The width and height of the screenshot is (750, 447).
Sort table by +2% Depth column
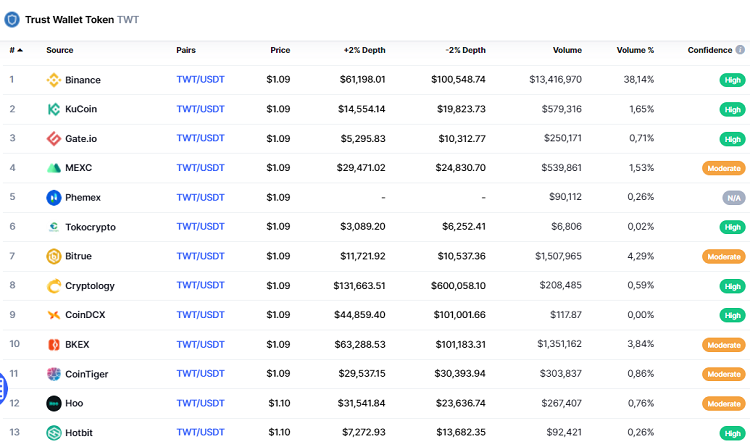point(364,50)
